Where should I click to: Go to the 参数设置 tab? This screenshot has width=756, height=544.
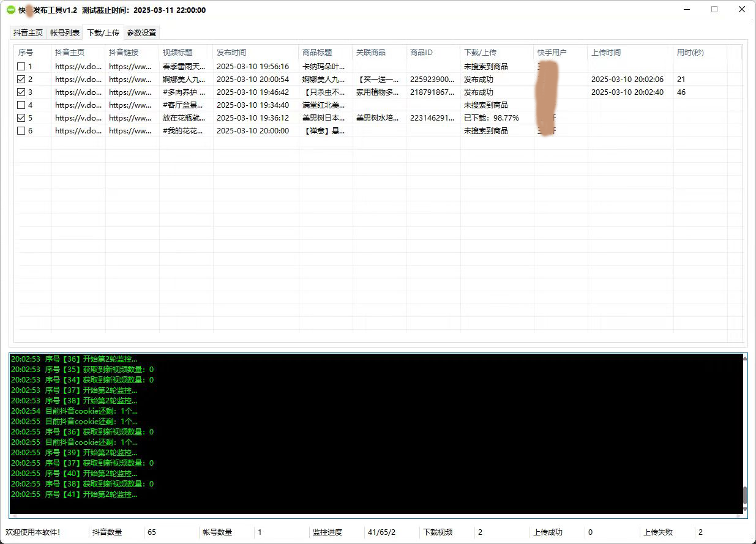pos(141,33)
